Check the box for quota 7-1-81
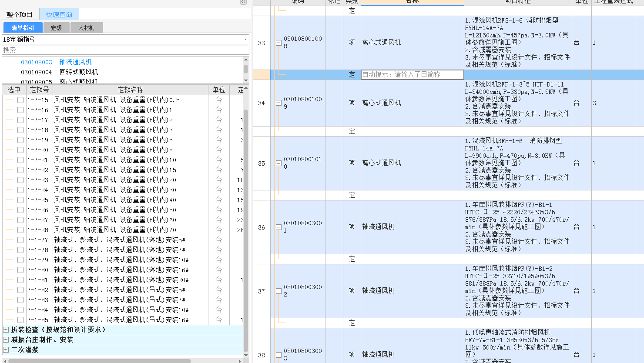The height and width of the screenshot is (363, 644). click(x=20, y=280)
